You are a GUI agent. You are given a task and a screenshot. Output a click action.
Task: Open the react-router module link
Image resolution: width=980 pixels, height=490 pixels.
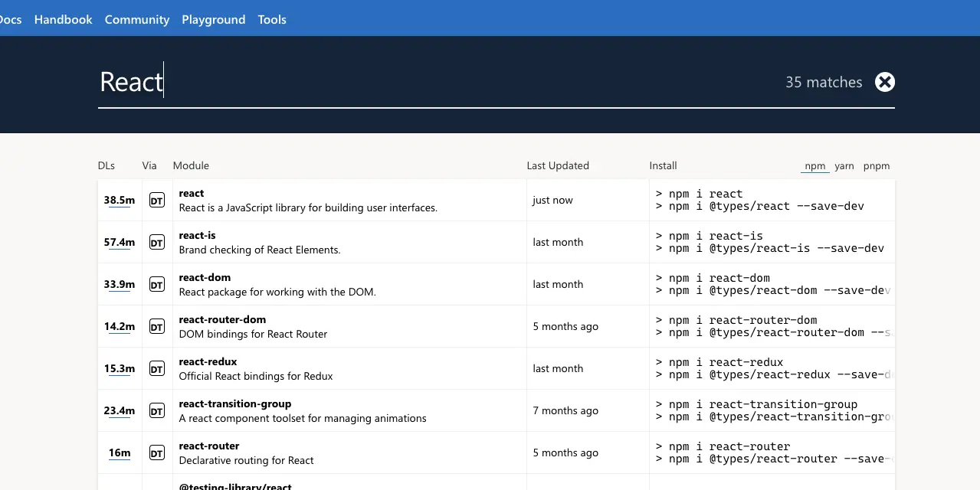[209, 446]
